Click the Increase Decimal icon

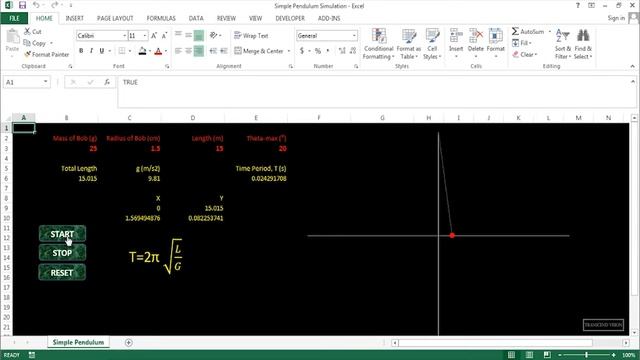[342, 51]
